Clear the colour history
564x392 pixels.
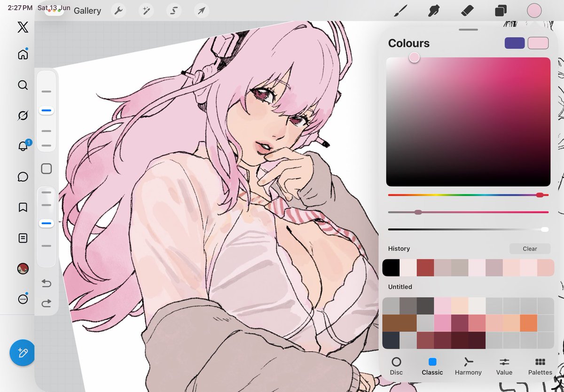[x=530, y=249]
